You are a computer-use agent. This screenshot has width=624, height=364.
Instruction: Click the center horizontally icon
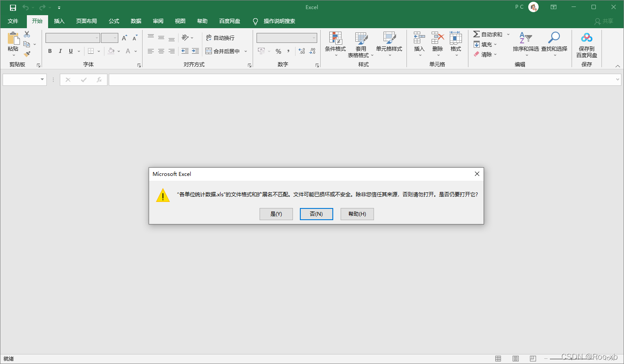click(161, 51)
